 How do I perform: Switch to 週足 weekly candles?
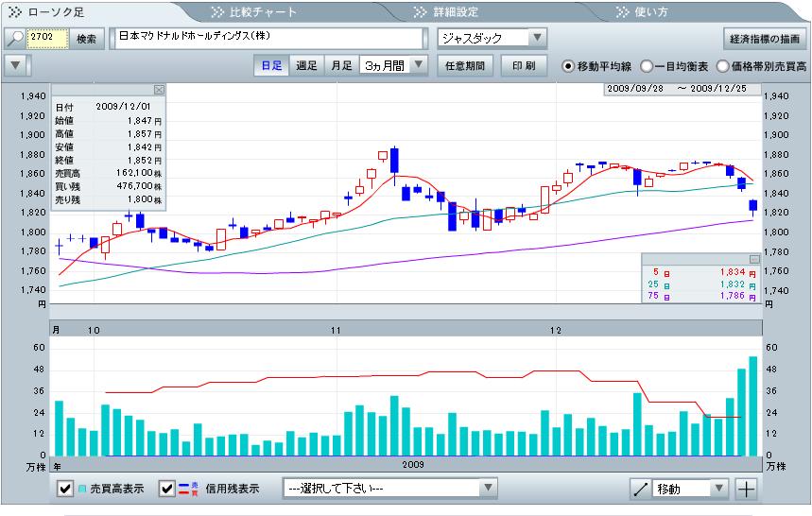[306, 66]
